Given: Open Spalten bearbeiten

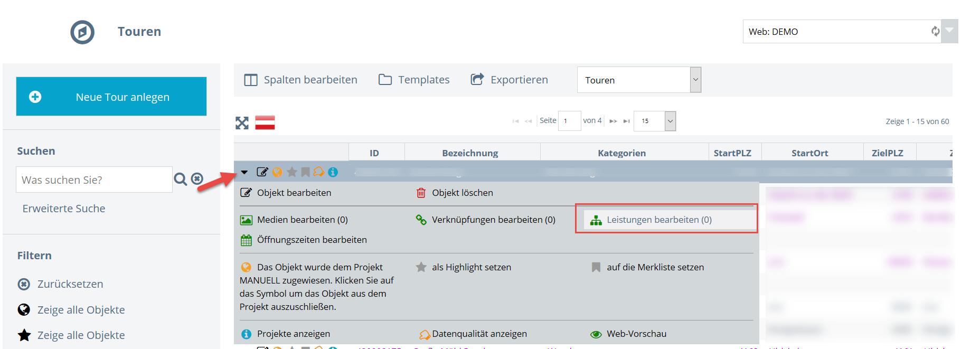Looking at the screenshot, I should [x=300, y=80].
